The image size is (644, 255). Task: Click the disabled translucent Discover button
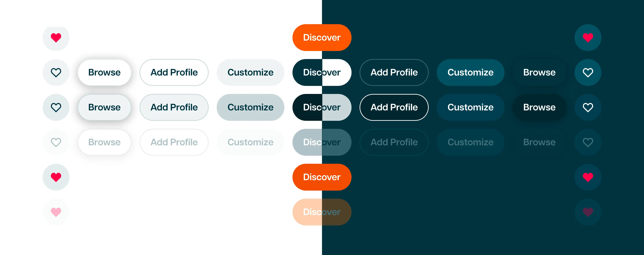tap(322, 212)
